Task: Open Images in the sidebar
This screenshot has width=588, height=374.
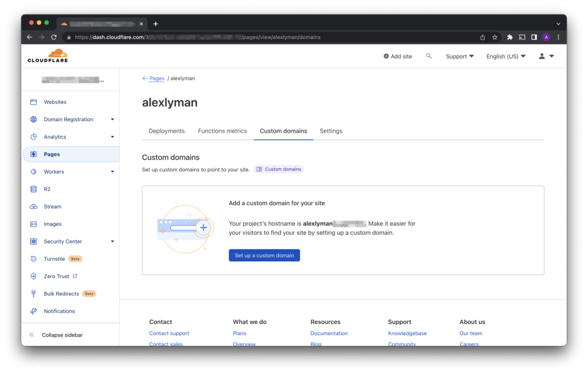Action: click(52, 224)
